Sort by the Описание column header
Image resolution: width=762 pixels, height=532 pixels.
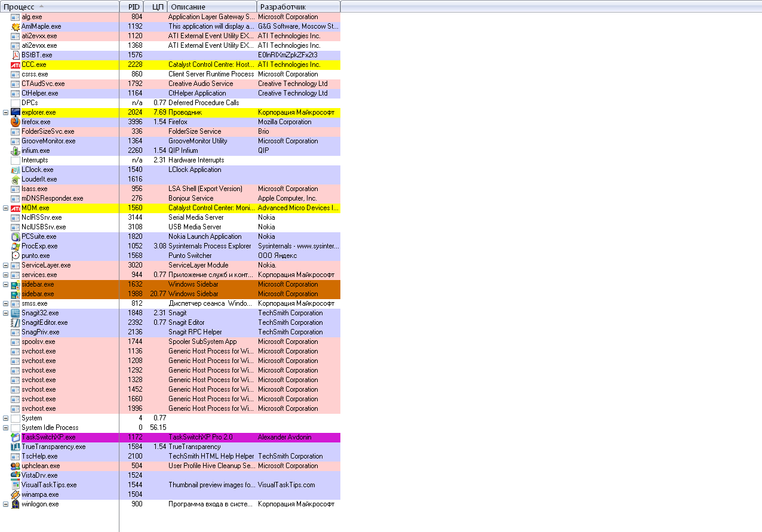click(212, 7)
